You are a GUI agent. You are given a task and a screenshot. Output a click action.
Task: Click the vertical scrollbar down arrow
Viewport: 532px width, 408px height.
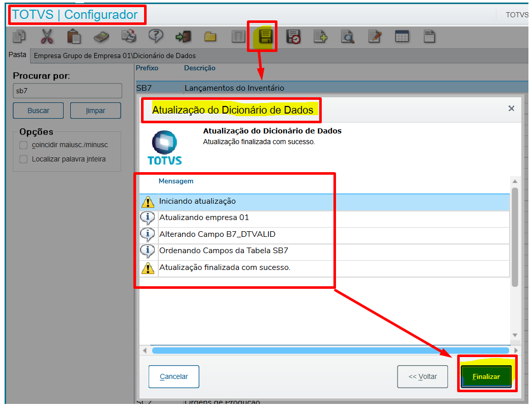click(x=515, y=335)
